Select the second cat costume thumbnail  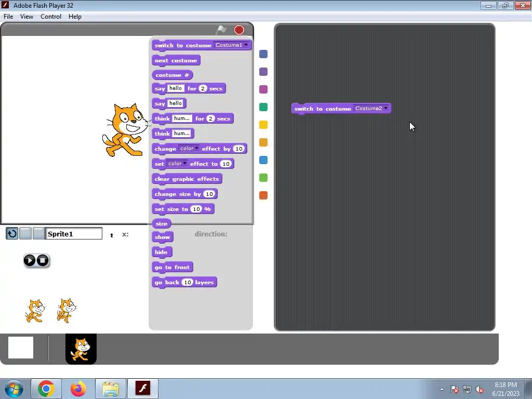click(67, 311)
